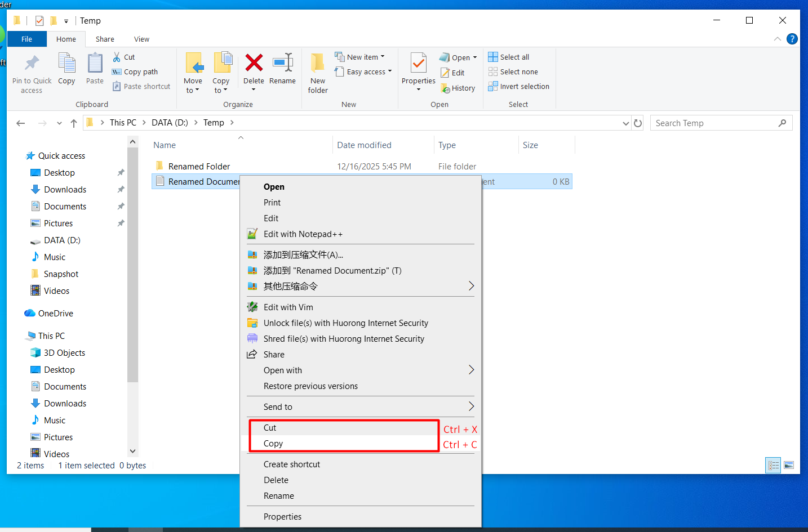Collapse the ribbon with chevron

pyautogui.click(x=778, y=39)
